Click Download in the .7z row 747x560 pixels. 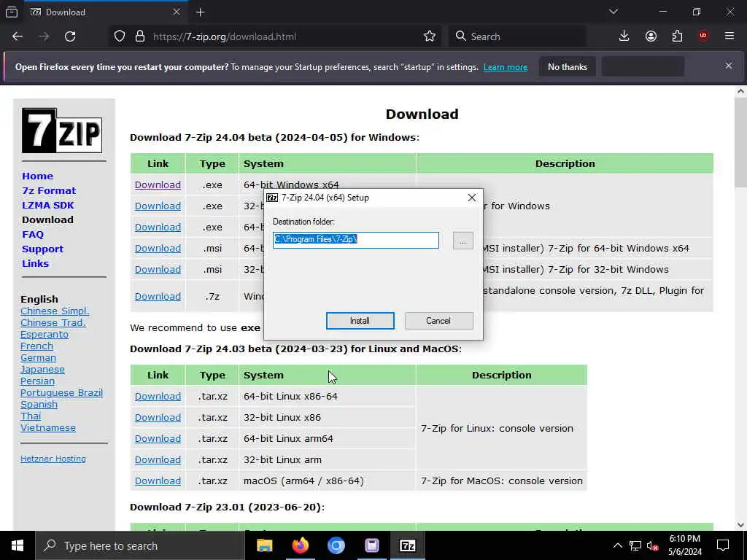pos(158,296)
